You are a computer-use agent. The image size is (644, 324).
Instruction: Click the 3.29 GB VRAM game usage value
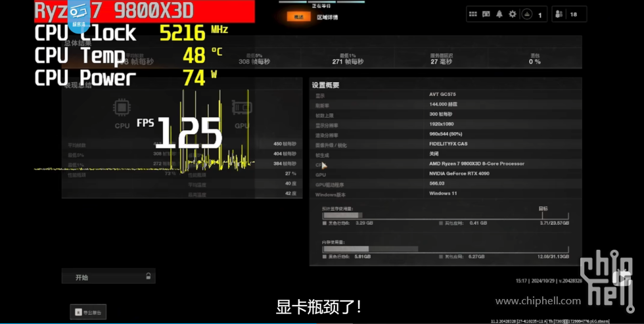tap(364, 223)
